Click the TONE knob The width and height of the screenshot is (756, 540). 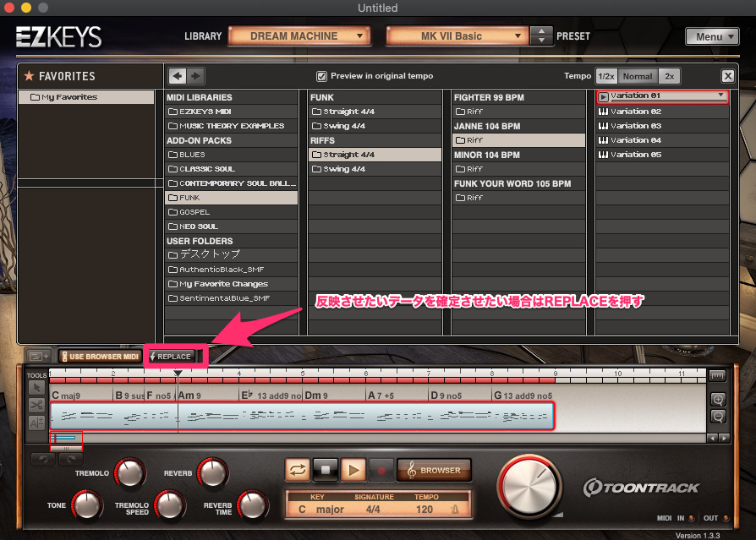pos(86,505)
